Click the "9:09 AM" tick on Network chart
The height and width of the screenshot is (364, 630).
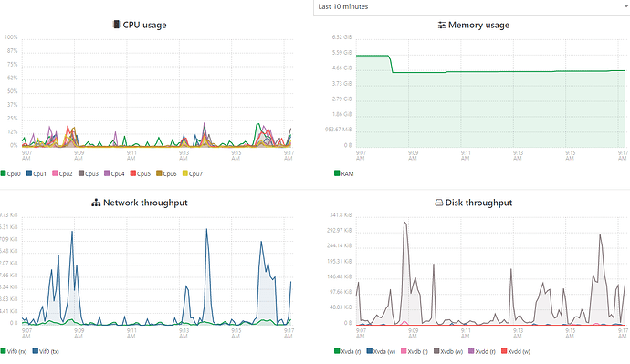79,333
